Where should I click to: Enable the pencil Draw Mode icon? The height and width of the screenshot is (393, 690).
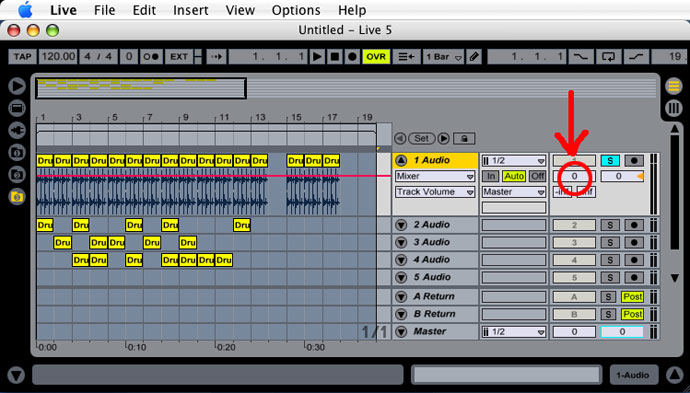coord(474,57)
